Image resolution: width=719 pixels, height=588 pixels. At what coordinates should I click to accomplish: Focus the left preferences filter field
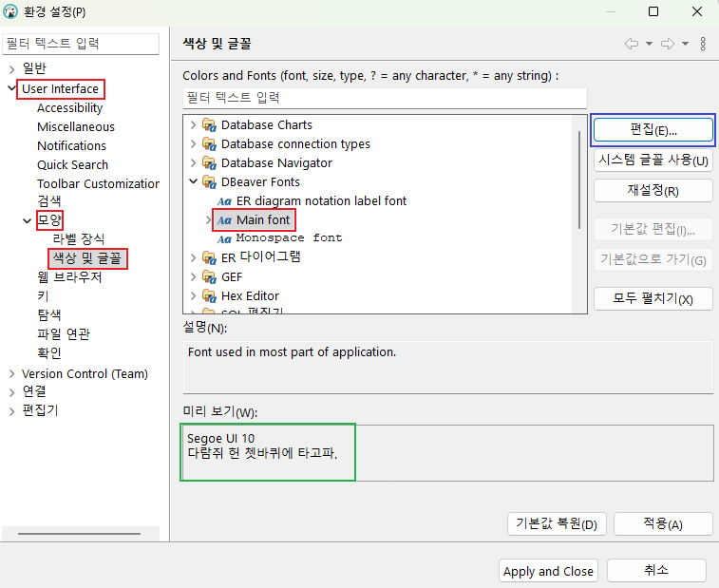81,44
